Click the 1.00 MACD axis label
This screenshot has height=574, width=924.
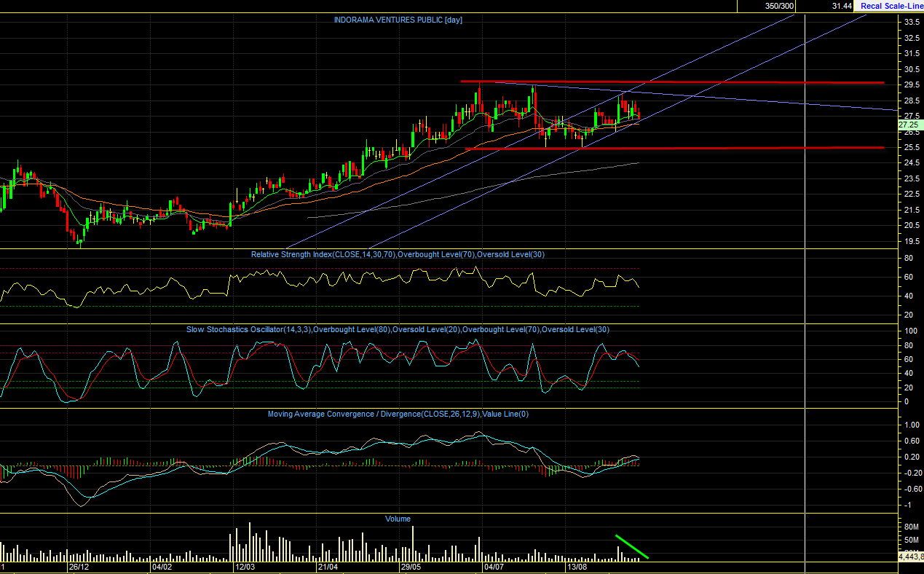tap(911, 424)
